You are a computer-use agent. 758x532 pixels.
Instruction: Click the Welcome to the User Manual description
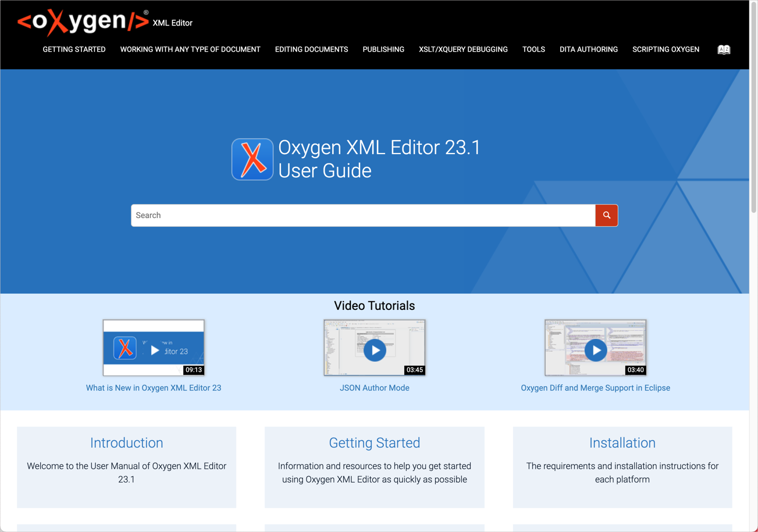(127, 473)
